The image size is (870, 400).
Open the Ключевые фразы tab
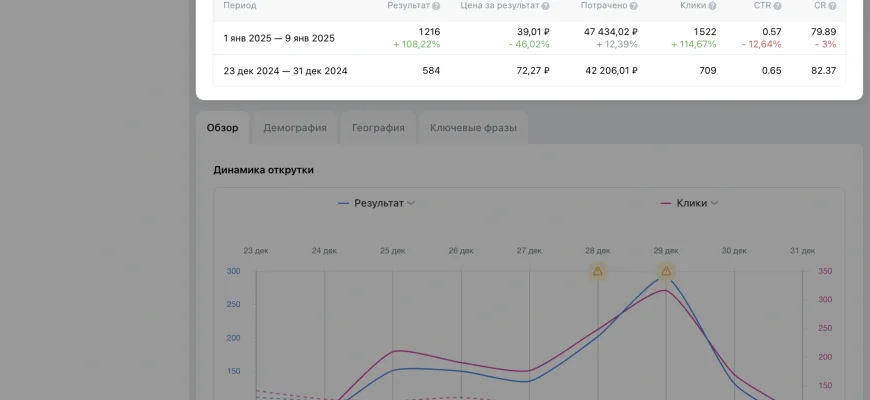click(x=473, y=128)
